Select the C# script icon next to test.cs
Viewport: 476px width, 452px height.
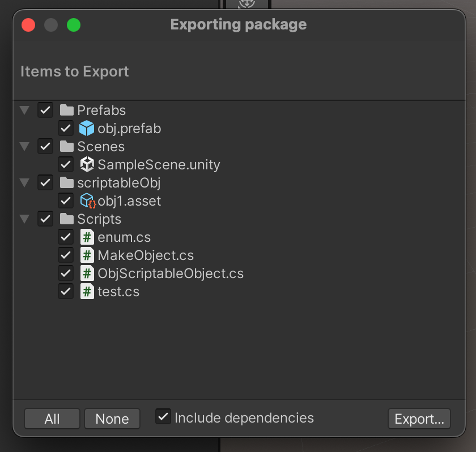point(86,291)
